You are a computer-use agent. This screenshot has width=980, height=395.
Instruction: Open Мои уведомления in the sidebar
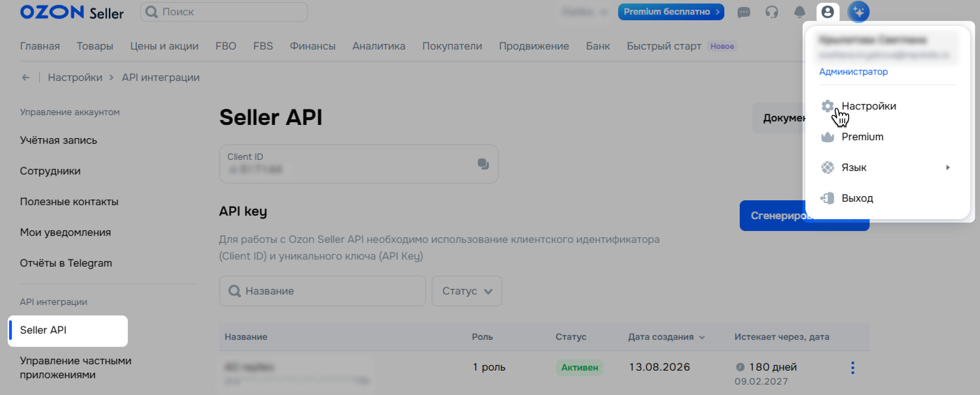[65, 232]
